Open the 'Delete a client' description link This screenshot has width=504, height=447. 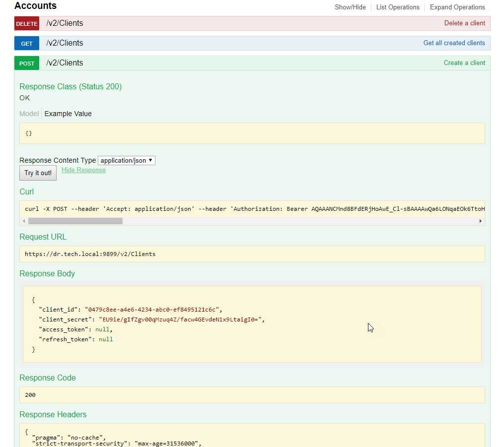[464, 23]
